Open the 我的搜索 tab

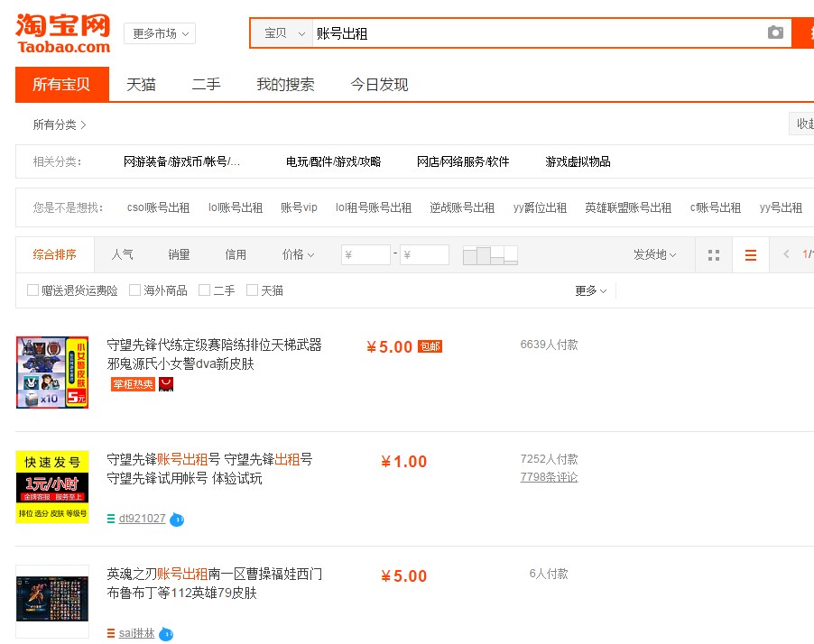pos(285,84)
